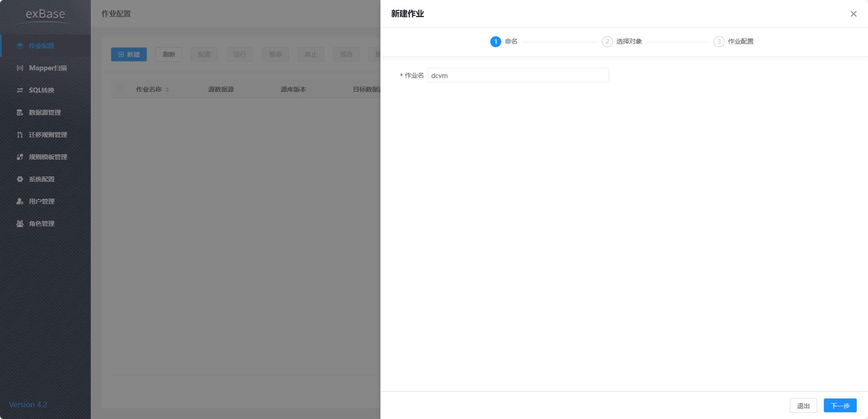Click the 新建 toolbar button
868x419 pixels.
coord(129,54)
